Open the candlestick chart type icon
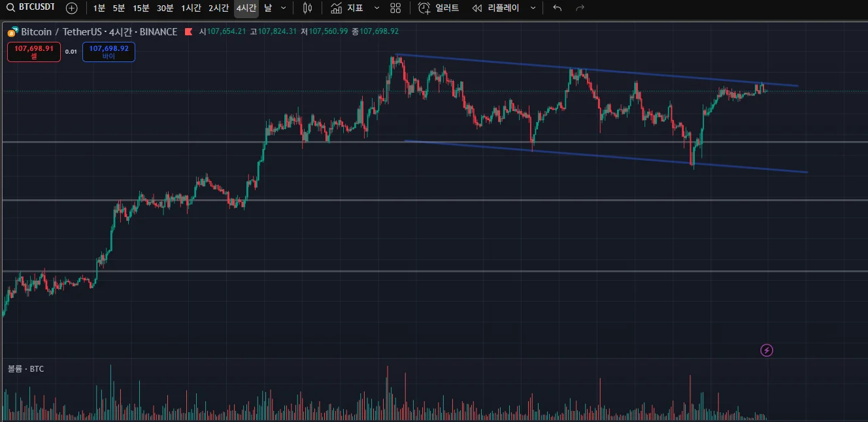 307,8
